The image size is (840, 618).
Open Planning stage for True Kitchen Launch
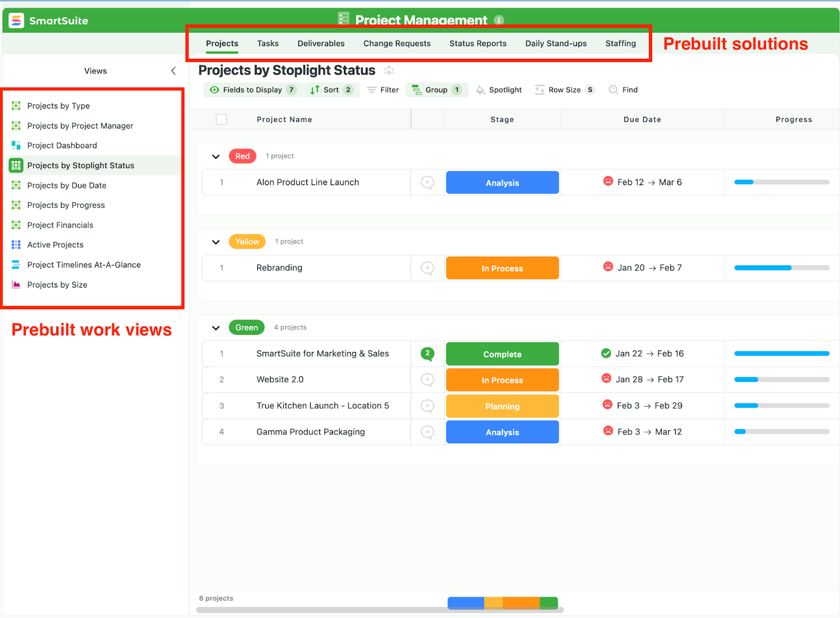pyautogui.click(x=502, y=406)
